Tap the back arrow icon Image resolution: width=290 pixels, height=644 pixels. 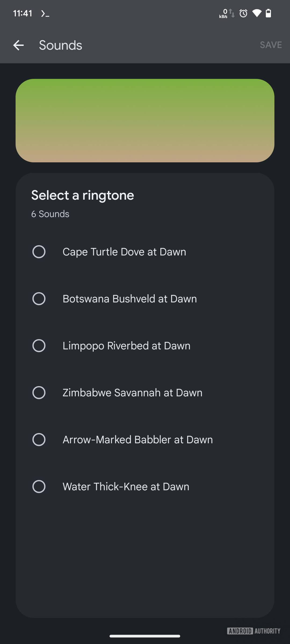(x=19, y=45)
